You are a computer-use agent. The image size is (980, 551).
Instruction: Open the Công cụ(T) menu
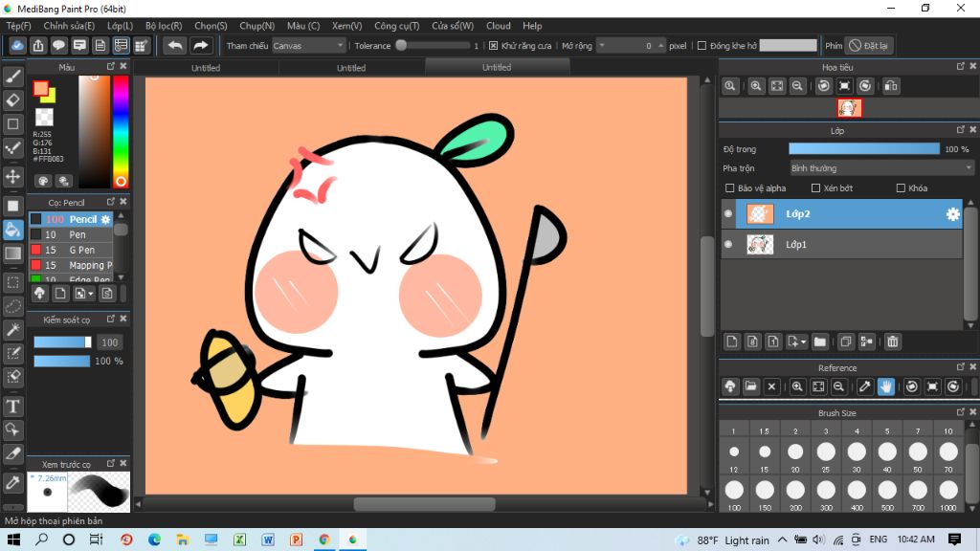tap(396, 26)
